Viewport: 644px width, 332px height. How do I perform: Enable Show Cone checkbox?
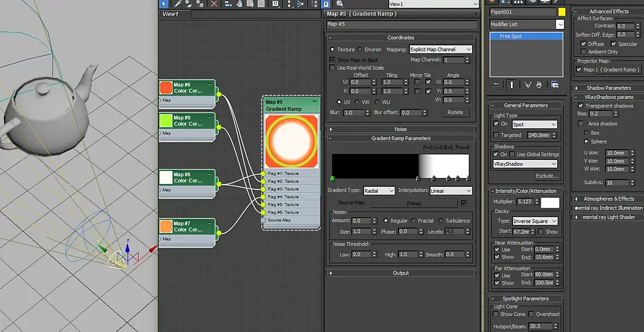(x=496, y=315)
